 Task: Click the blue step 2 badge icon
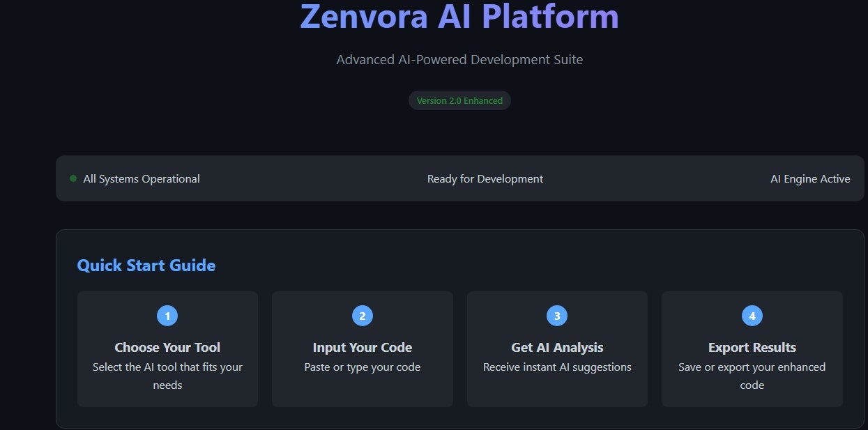362,315
